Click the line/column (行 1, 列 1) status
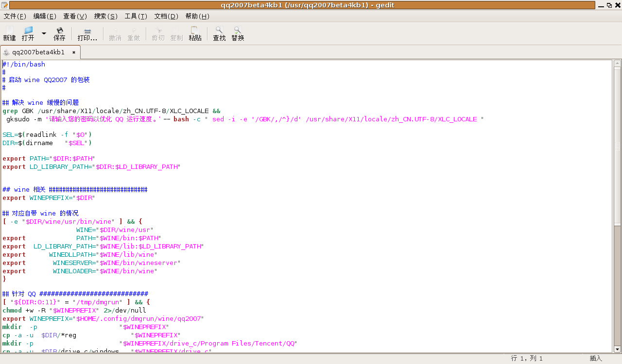Viewport: 622px width, 364px height. [527, 358]
